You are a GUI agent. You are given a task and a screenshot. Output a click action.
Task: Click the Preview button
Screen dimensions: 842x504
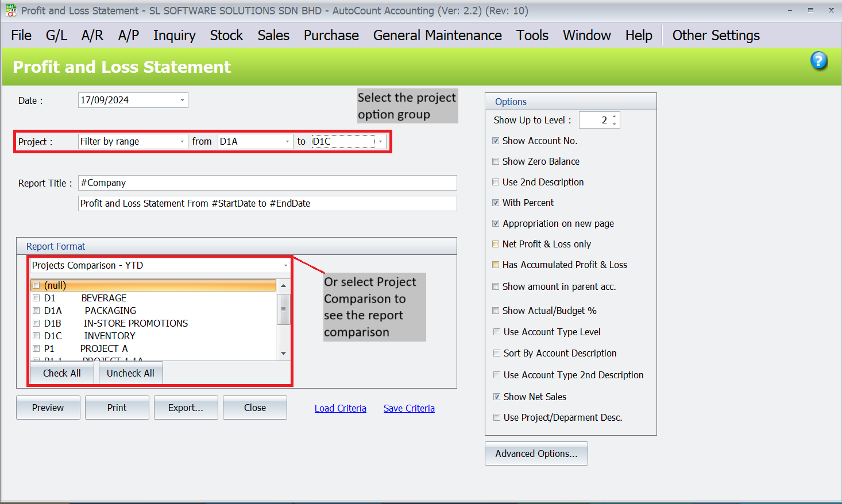[48, 408]
